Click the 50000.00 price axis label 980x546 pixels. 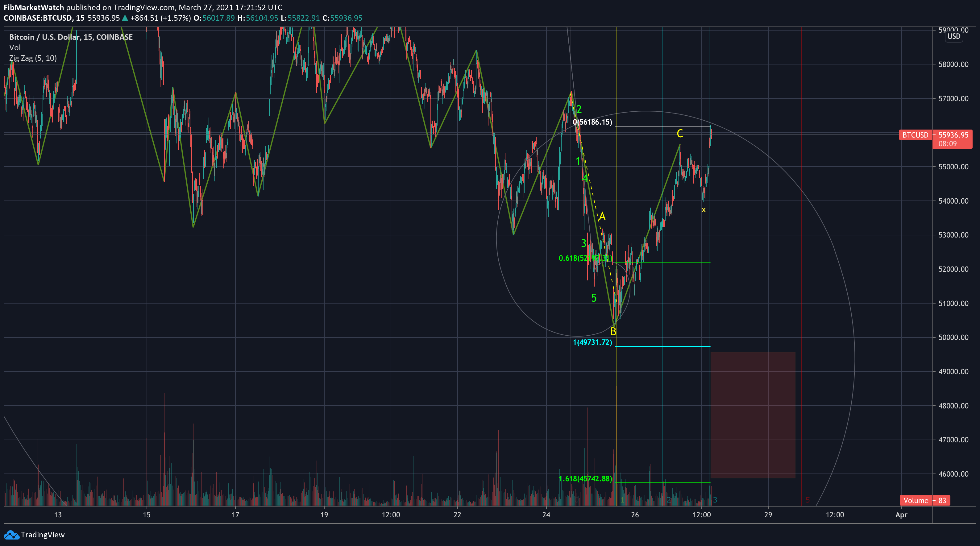point(953,337)
